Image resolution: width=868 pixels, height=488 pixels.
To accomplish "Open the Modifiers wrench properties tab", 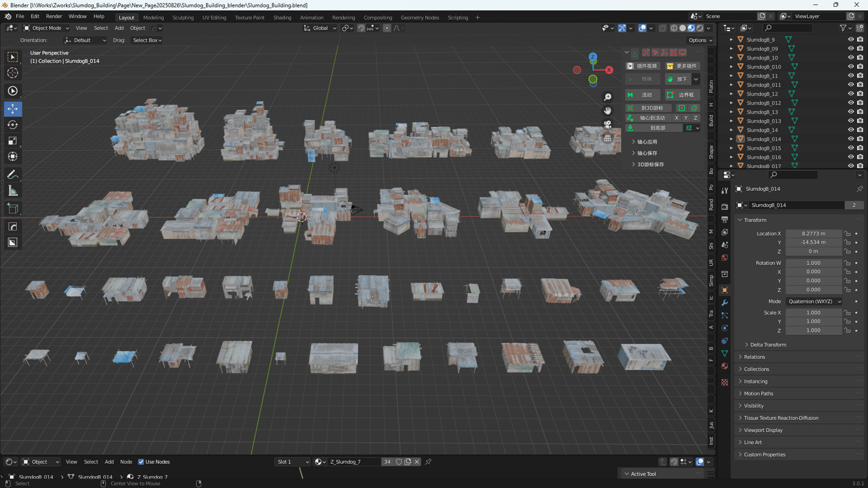I will (724, 303).
